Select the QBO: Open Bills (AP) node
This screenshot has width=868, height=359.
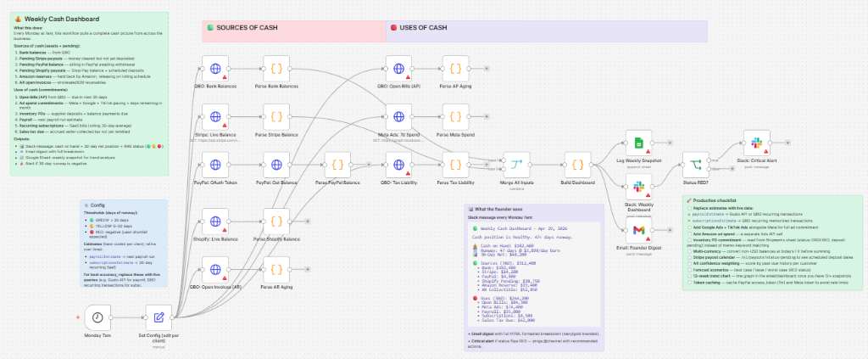tap(398, 69)
